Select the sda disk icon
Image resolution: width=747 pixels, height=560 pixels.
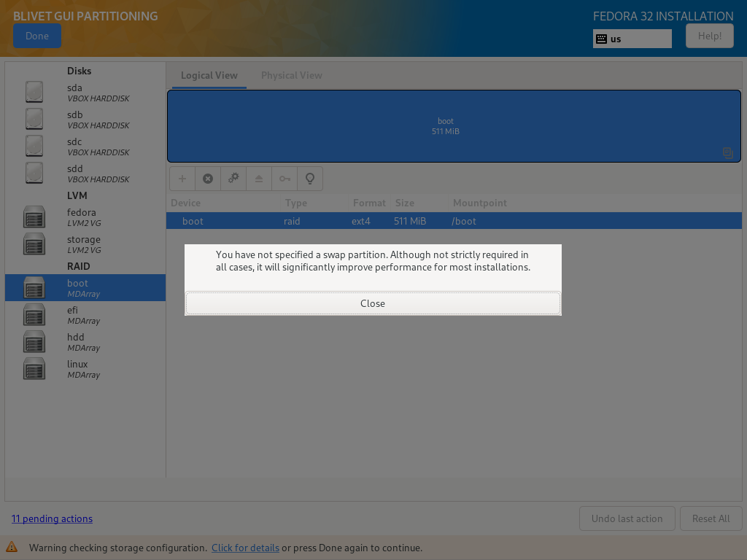(34, 92)
